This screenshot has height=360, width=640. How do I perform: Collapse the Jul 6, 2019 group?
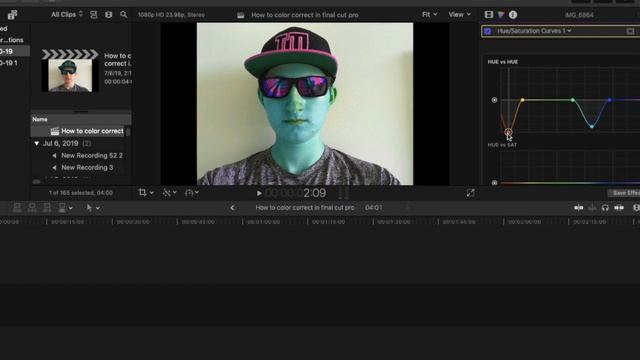point(37,144)
